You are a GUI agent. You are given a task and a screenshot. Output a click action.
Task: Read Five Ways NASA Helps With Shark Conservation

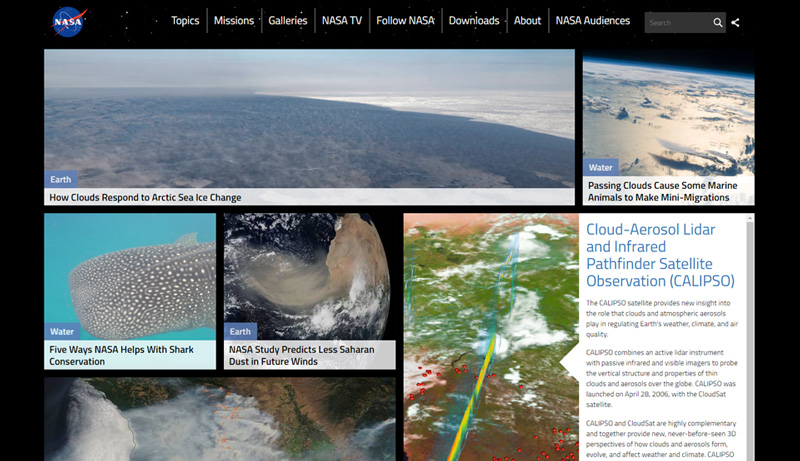pyautogui.click(x=121, y=355)
